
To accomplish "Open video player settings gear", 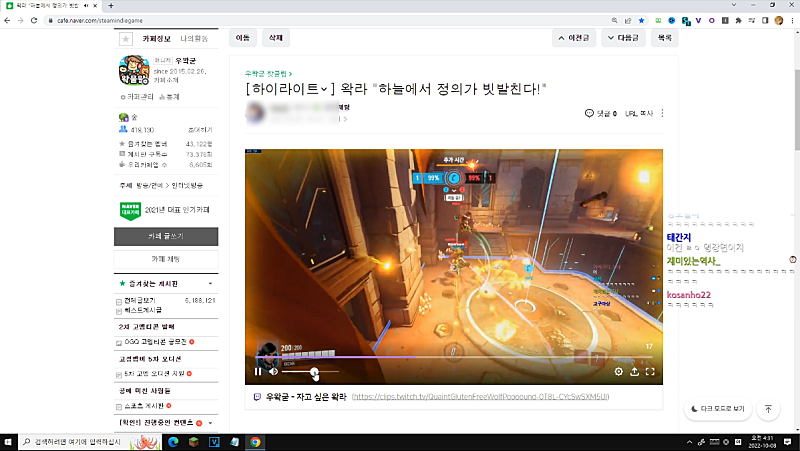I will [x=618, y=371].
